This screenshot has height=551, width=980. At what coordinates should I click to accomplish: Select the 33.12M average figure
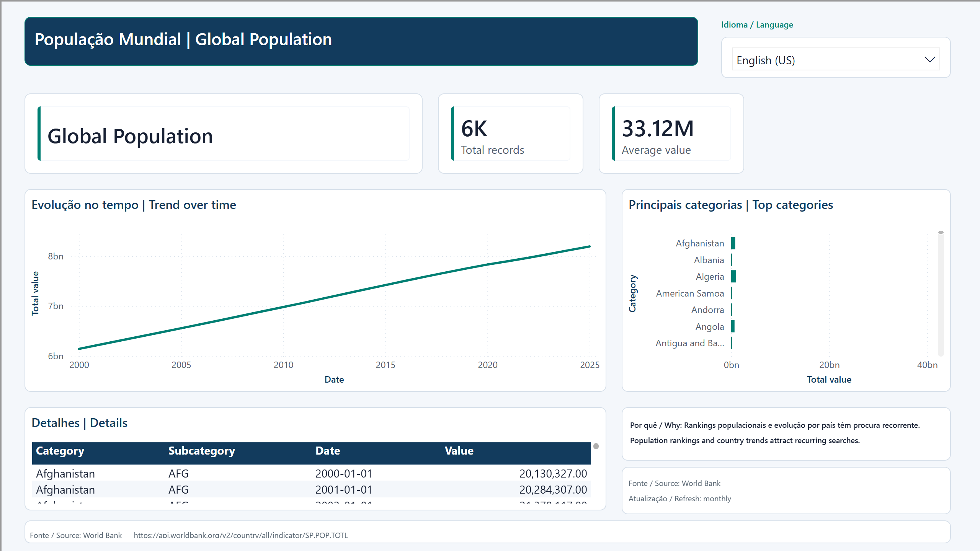click(x=658, y=128)
